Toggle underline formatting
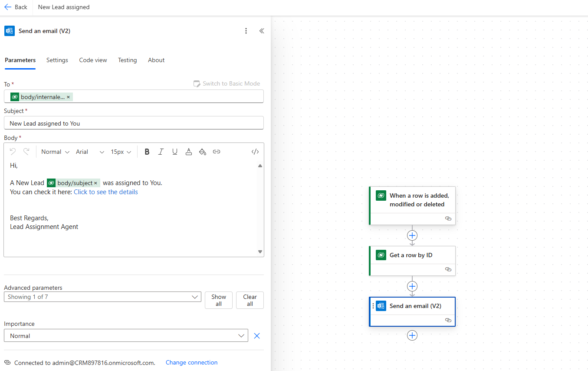 coord(175,151)
